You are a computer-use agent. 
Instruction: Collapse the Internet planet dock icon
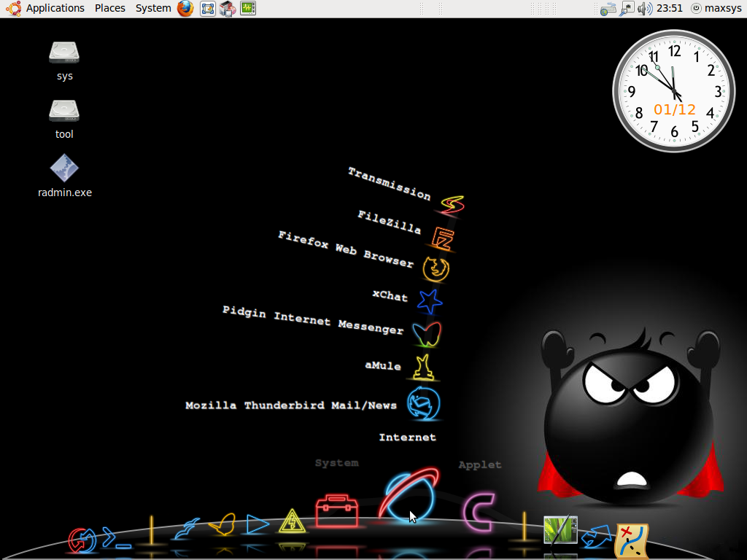(409, 494)
